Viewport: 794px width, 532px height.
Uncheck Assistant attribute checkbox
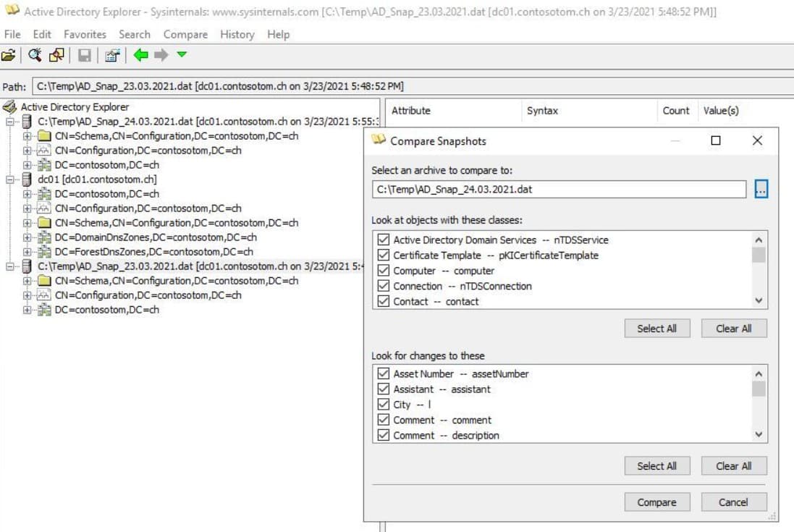[x=384, y=389]
